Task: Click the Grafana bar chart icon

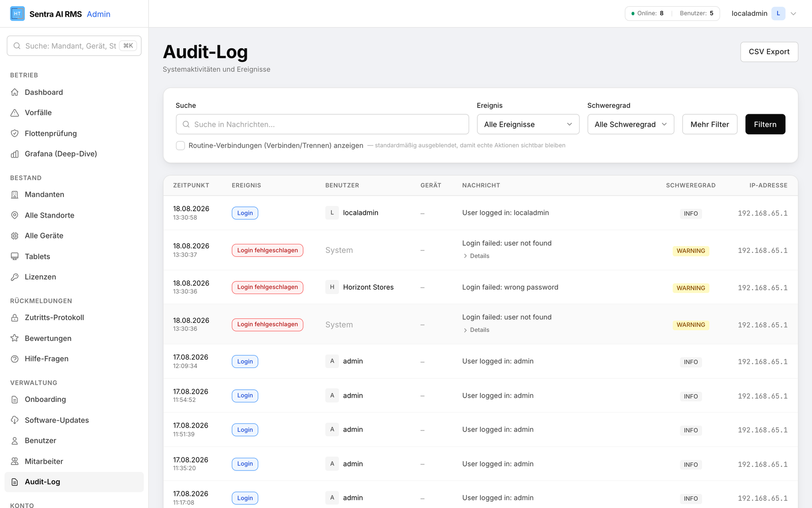Action: point(15,154)
